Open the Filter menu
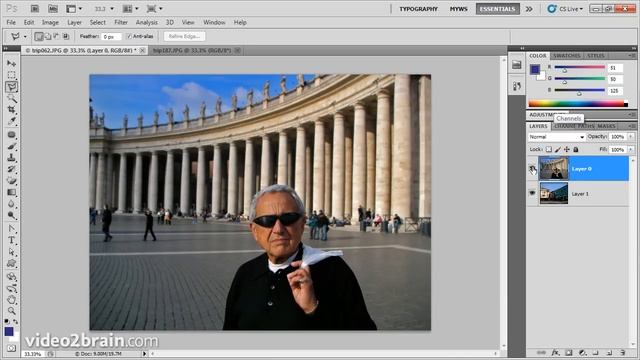The width and height of the screenshot is (640, 360). 121,22
